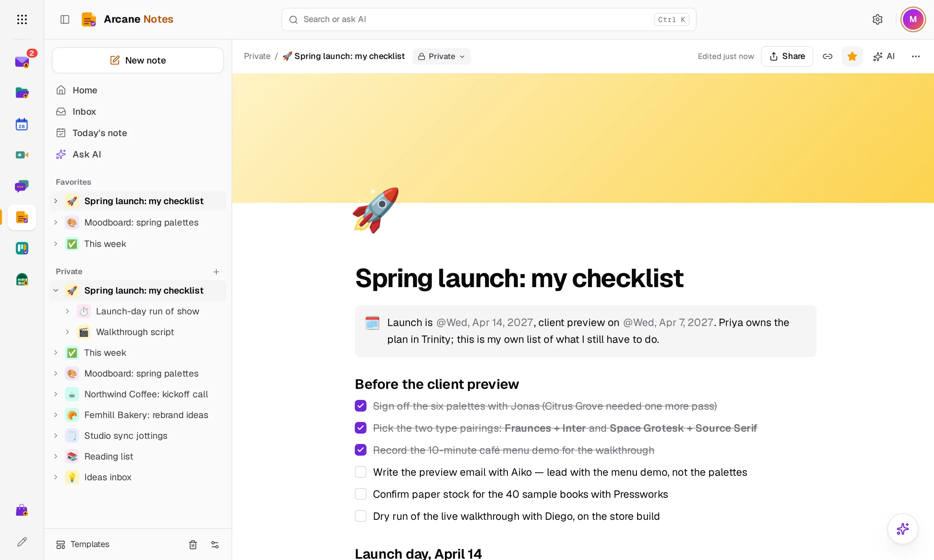The height and width of the screenshot is (560, 934).
Task: Add a new private page with plus
Action: pos(216,272)
